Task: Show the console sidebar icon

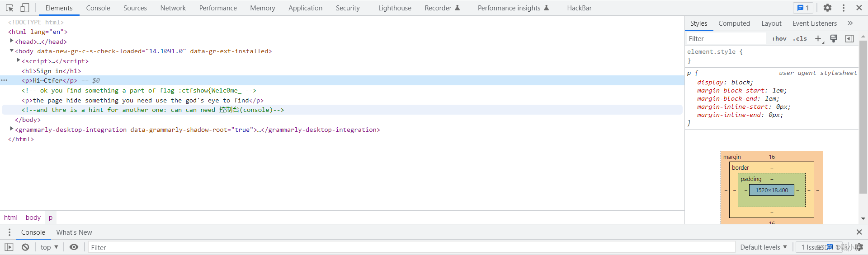Action: pos(9,247)
